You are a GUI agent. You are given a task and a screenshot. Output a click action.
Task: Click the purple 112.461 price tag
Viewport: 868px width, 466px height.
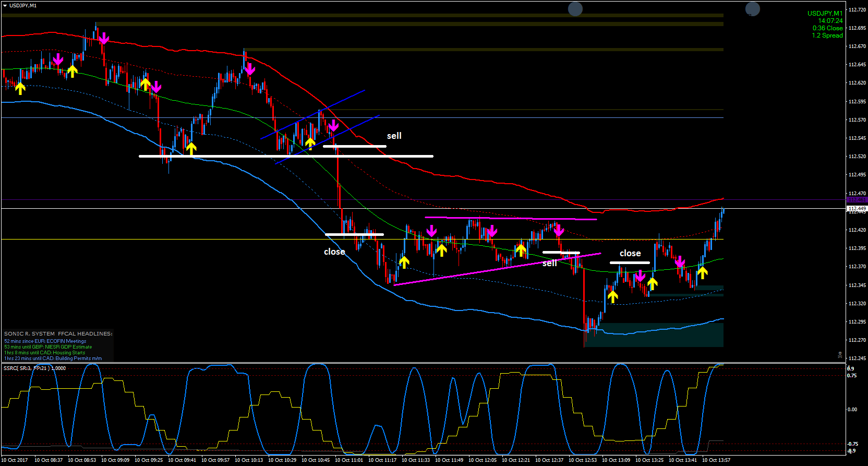(857, 200)
